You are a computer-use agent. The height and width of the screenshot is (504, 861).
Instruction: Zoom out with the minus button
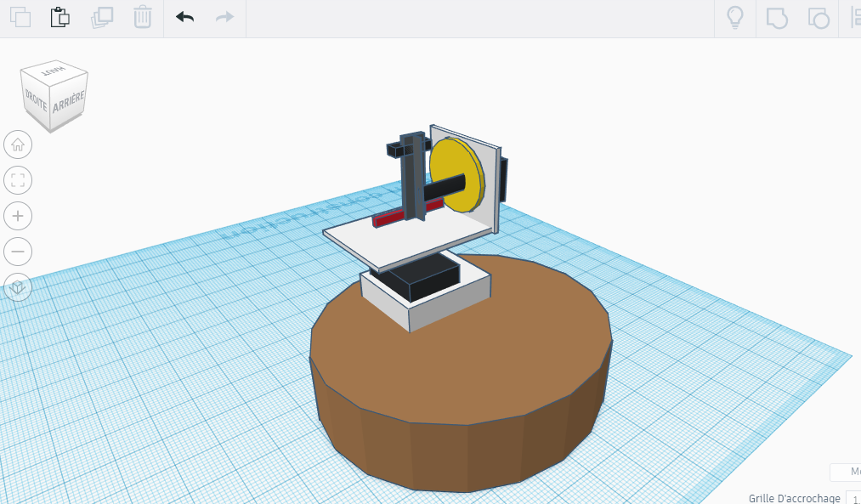(18, 252)
